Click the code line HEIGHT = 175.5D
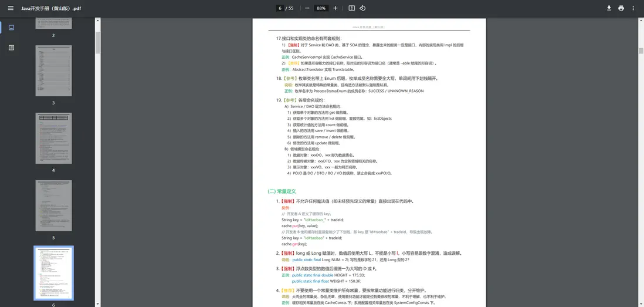This screenshot has height=307, width=644. [328, 275]
